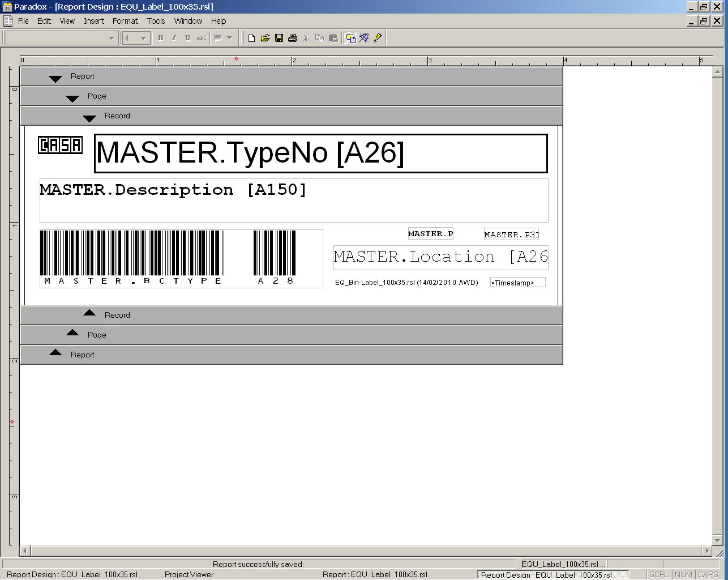
Task: Click the vertical scrollbar down arrow
Action: pyautogui.click(x=718, y=540)
